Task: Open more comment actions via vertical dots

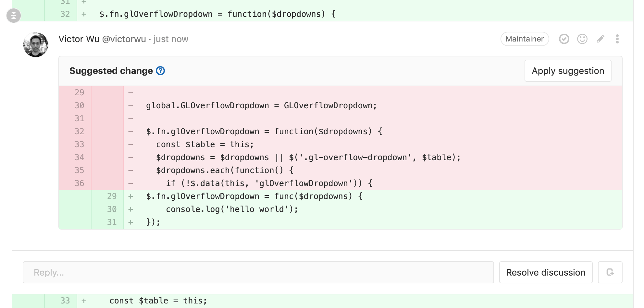Action: [617, 39]
